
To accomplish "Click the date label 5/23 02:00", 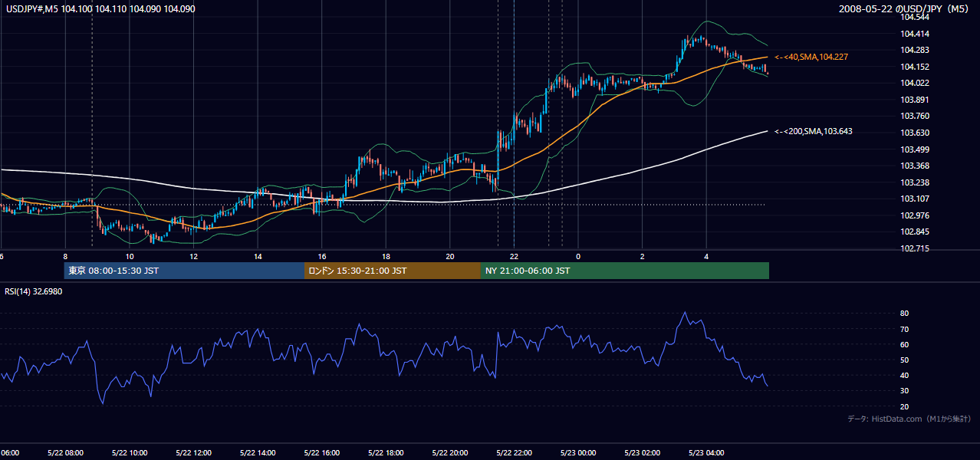I will click(643, 453).
